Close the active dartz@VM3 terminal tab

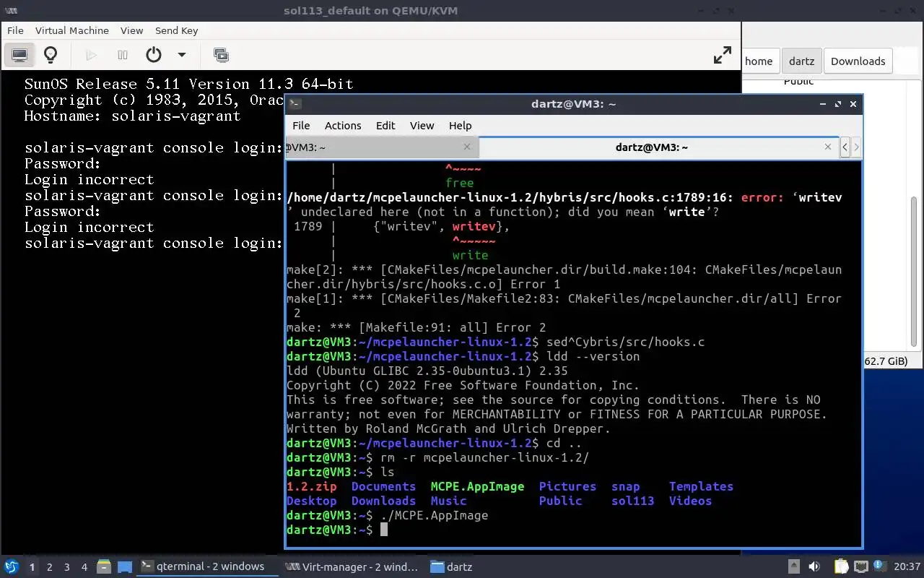coord(828,147)
